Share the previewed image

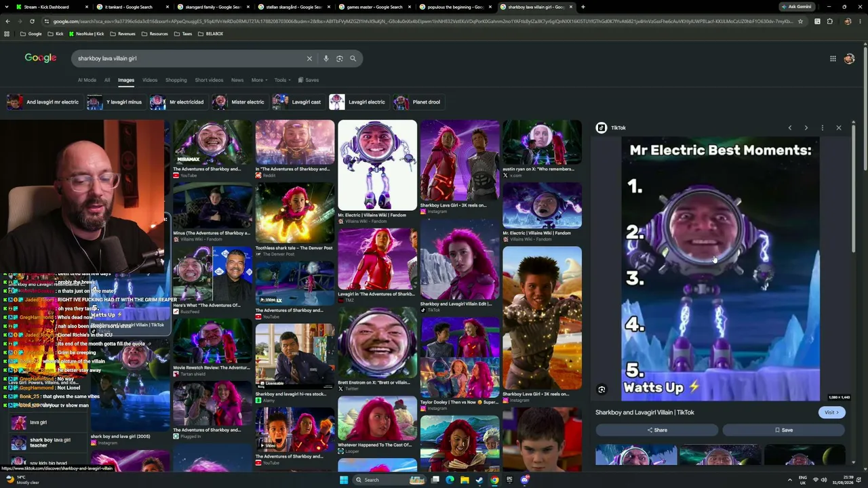point(656,430)
